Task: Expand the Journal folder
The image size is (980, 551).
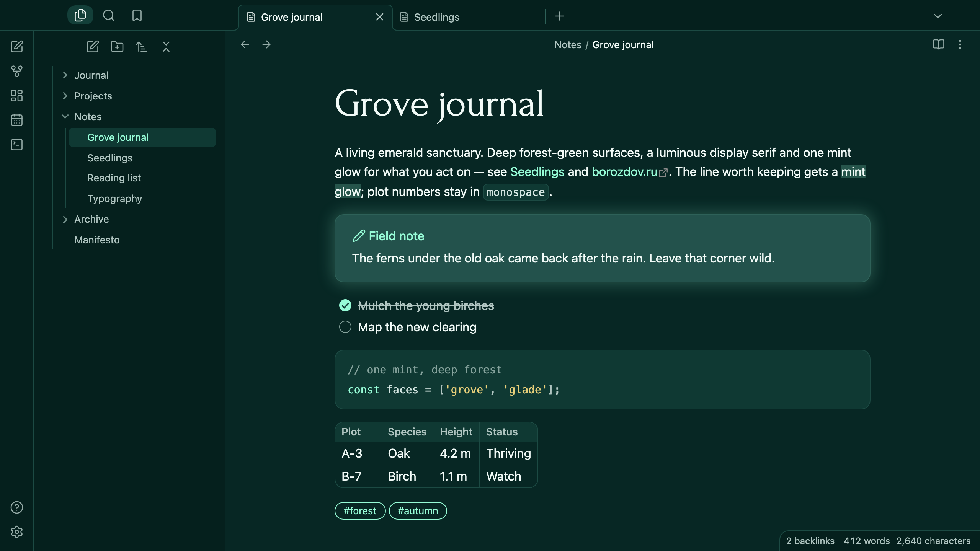Action: coord(65,75)
